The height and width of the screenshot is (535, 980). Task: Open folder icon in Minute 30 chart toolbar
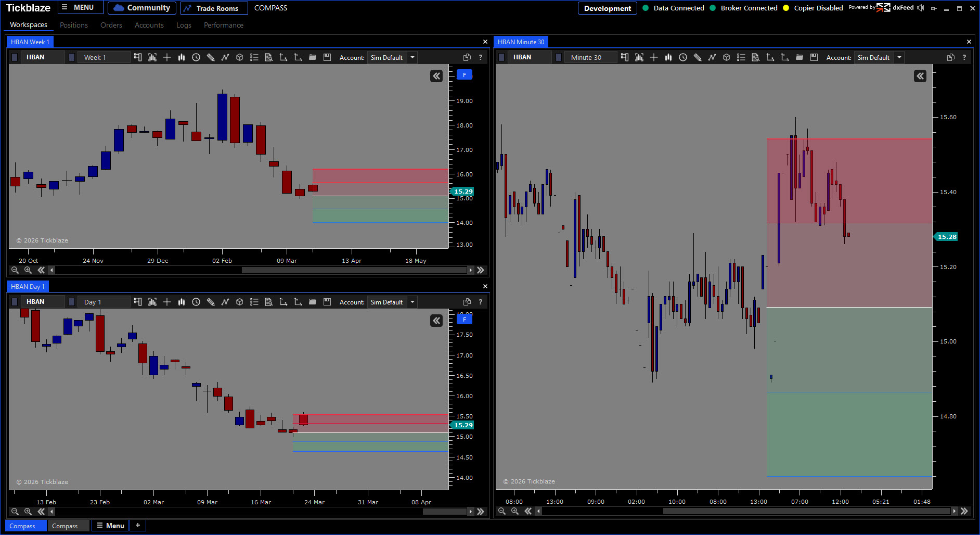(x=800, y=57)
